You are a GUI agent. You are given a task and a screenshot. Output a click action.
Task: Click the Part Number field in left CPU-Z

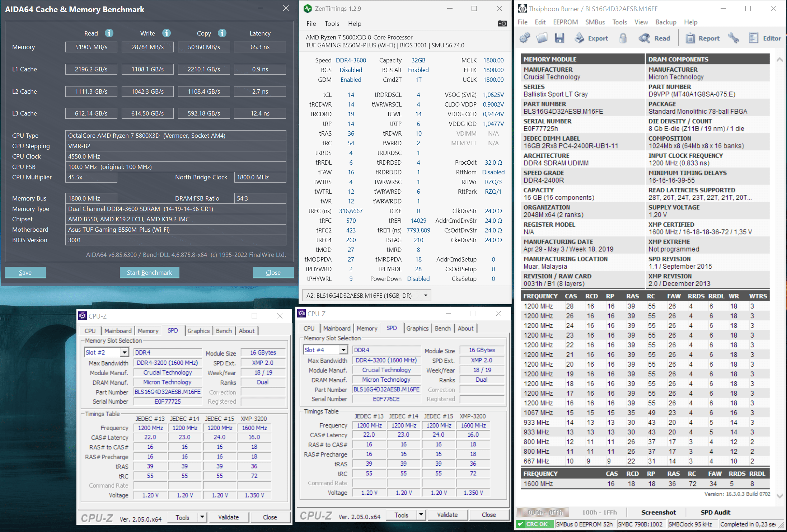point(168,392)
